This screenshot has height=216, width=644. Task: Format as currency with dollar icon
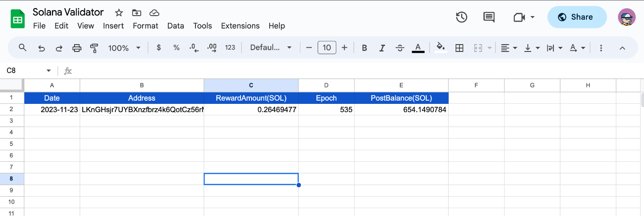(159, 47)
